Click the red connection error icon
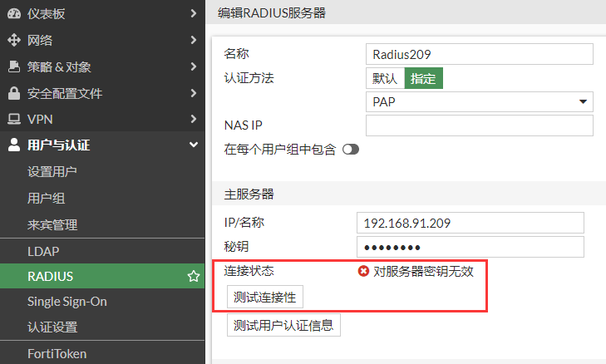The image size is (606, 364). tap(363, 271)
